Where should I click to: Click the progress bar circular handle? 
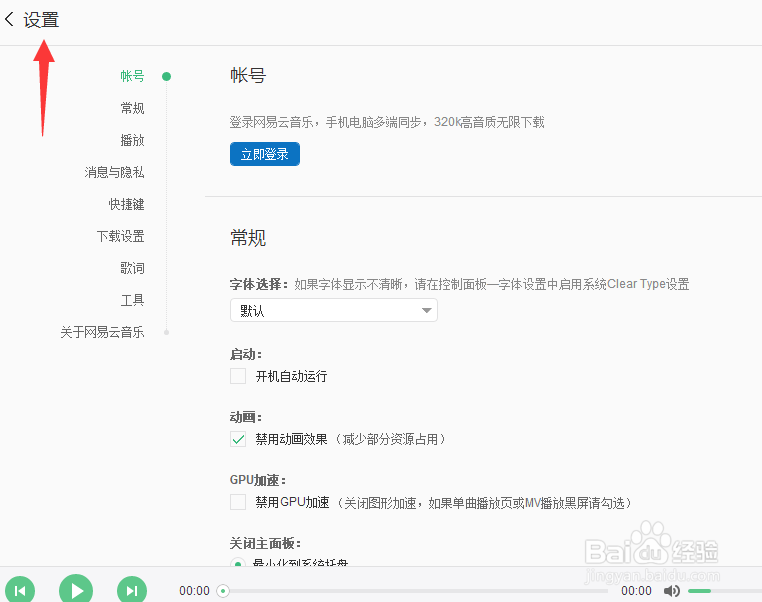tap(223, 591)
